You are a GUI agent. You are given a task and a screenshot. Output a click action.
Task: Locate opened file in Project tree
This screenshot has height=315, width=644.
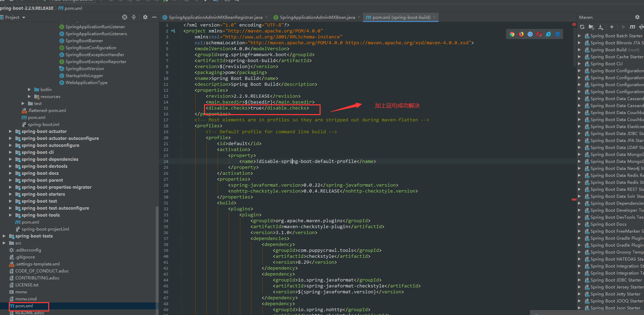click(125, 17)
